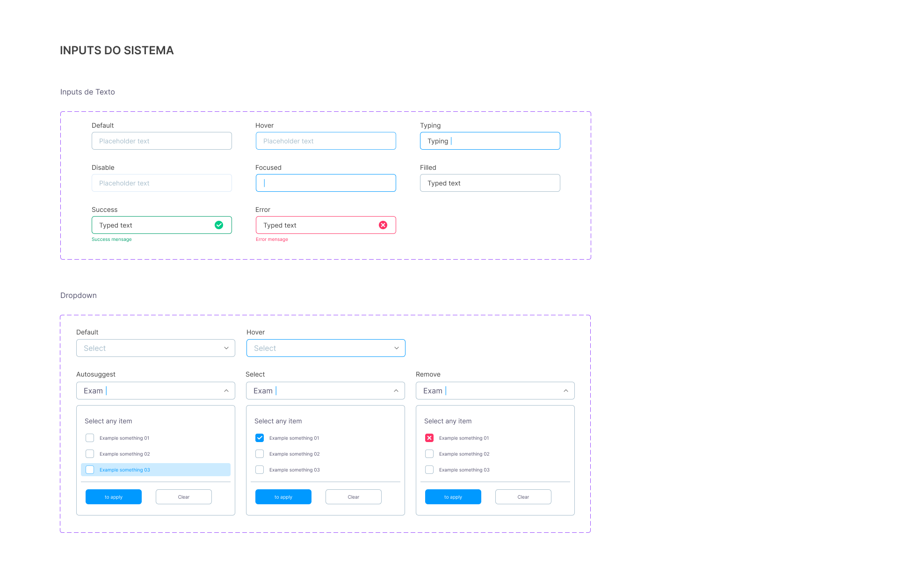
Task: Click into the Focused text input
Action: [326, 183]
